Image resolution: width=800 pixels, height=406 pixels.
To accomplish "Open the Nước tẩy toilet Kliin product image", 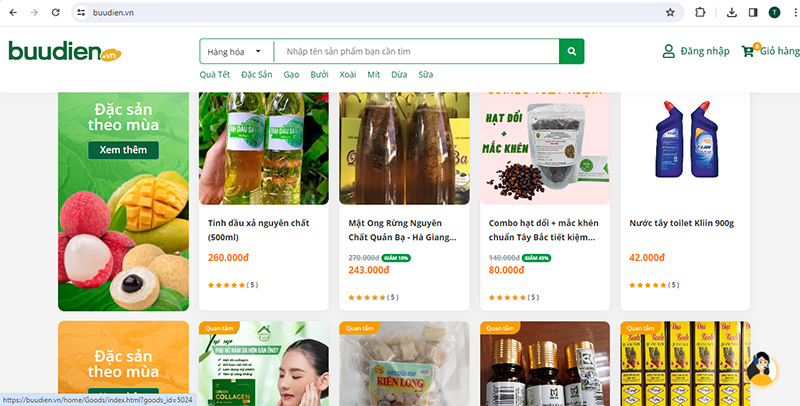I will (x=685, y=148).
